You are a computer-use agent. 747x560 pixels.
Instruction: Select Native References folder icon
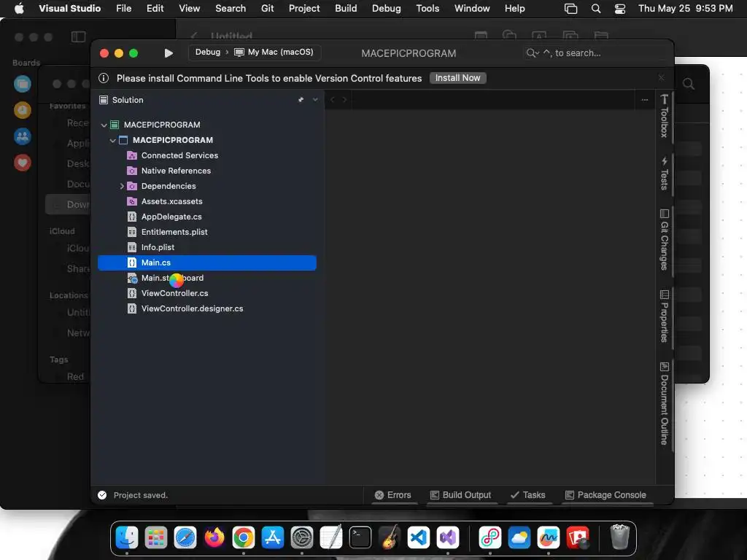coord(132,171)
